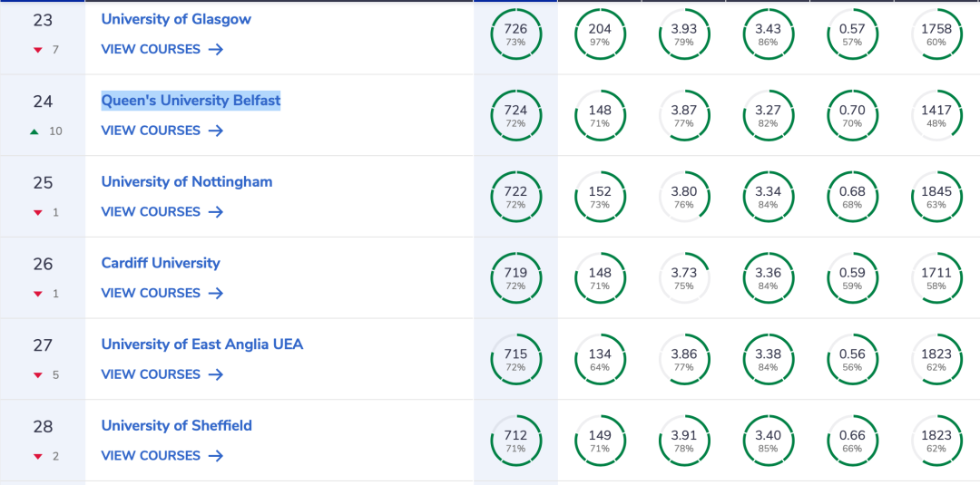The image size is (980, 485).
Task: Open University of East Anglia UEA link
Action: (x=201, y=344)
